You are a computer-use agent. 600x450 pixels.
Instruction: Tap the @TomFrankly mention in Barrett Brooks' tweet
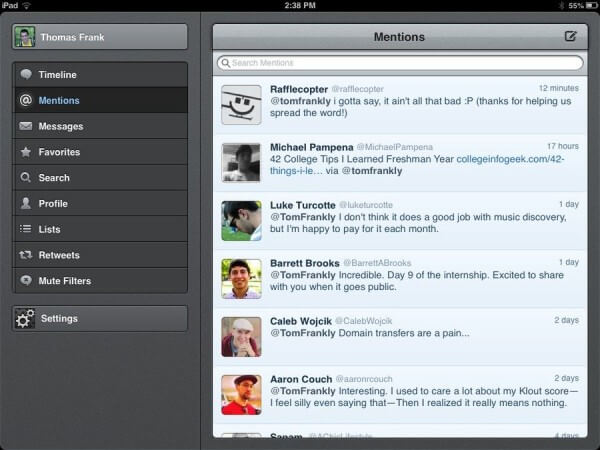point(303,275)
